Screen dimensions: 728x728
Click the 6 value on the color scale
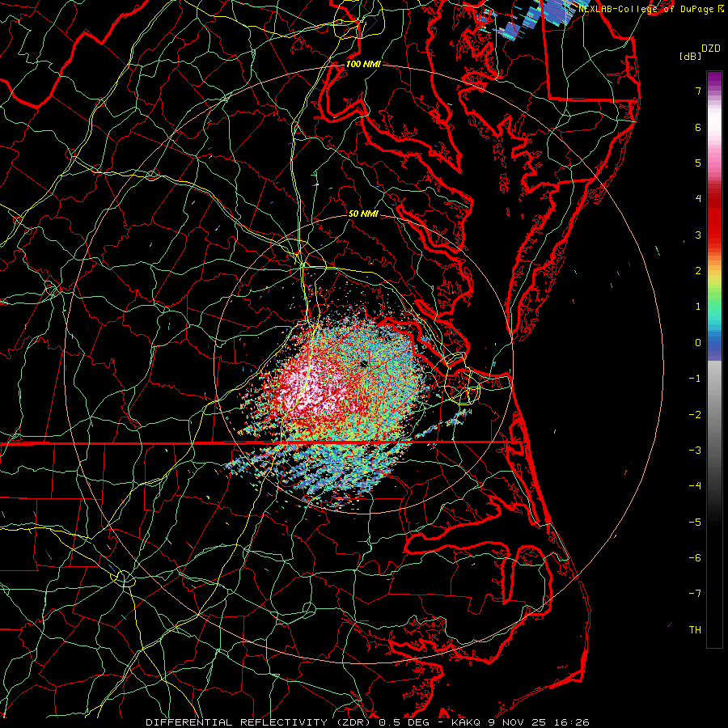point(698,127)
